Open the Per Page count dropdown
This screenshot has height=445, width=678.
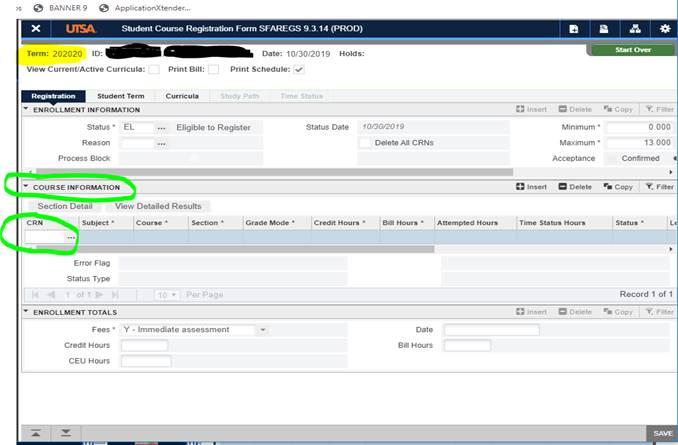click(x=166, y=295)
